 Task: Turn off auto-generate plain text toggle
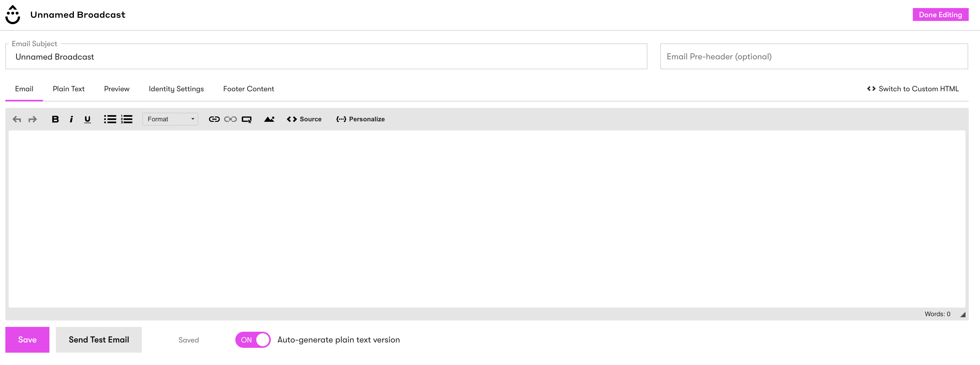pos(253,340)
